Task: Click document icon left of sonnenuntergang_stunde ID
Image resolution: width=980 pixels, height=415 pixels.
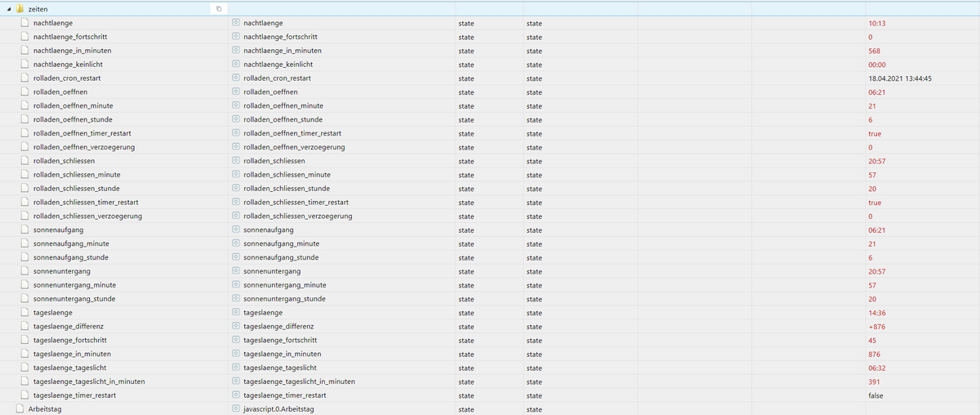Action: point(25,298)
